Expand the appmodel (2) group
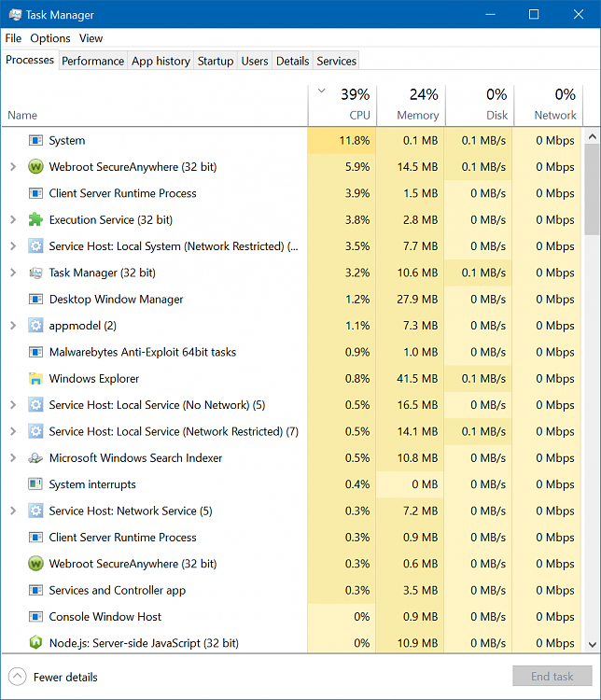 click(x=13, y=326)
